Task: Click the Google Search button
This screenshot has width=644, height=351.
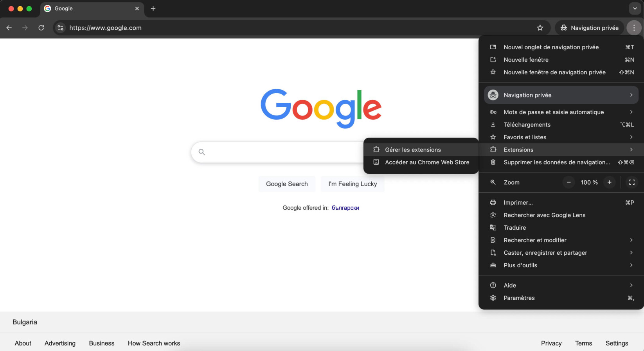Action: (287, 184)
